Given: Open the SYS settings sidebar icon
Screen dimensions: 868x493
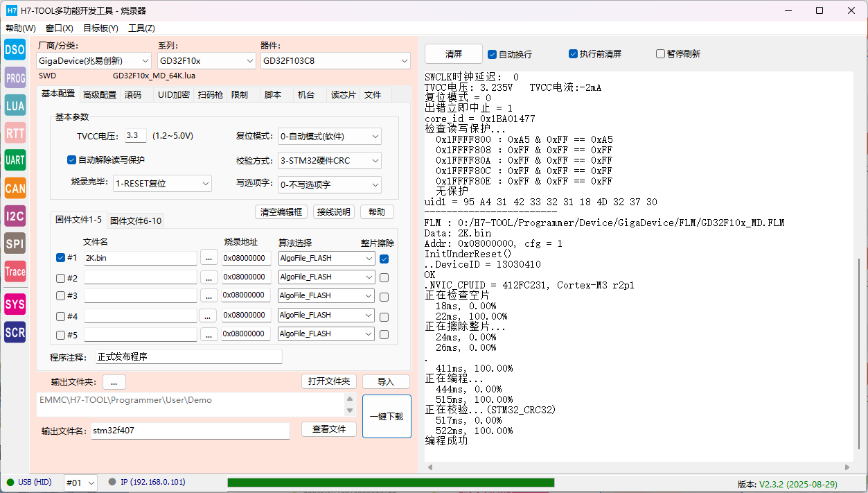Looking at the screenshot, I should click(15, 304).
